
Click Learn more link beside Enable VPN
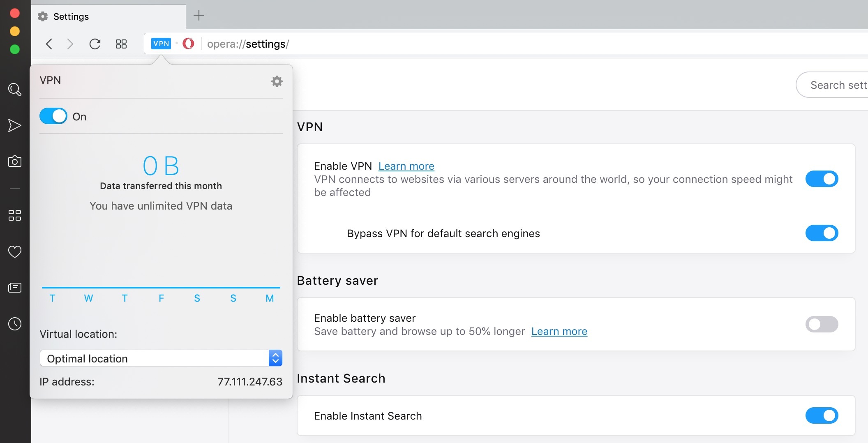coord(406,166)
